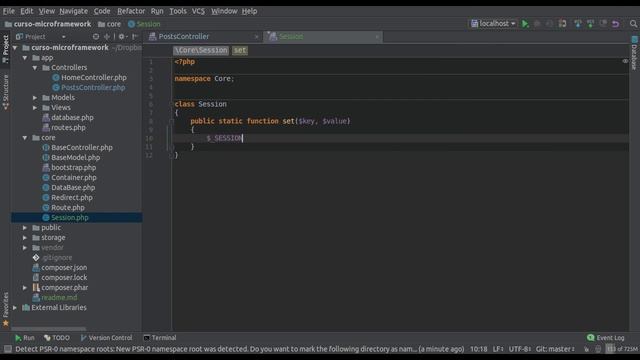Expand the vendor folder
The width and height of the screenshot is (640, 360).
(25, 248)
